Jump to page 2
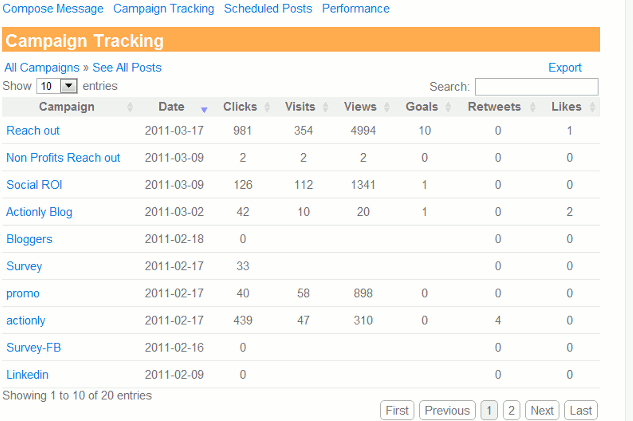This screenshot has width=633, height=421. coord(511,411)
